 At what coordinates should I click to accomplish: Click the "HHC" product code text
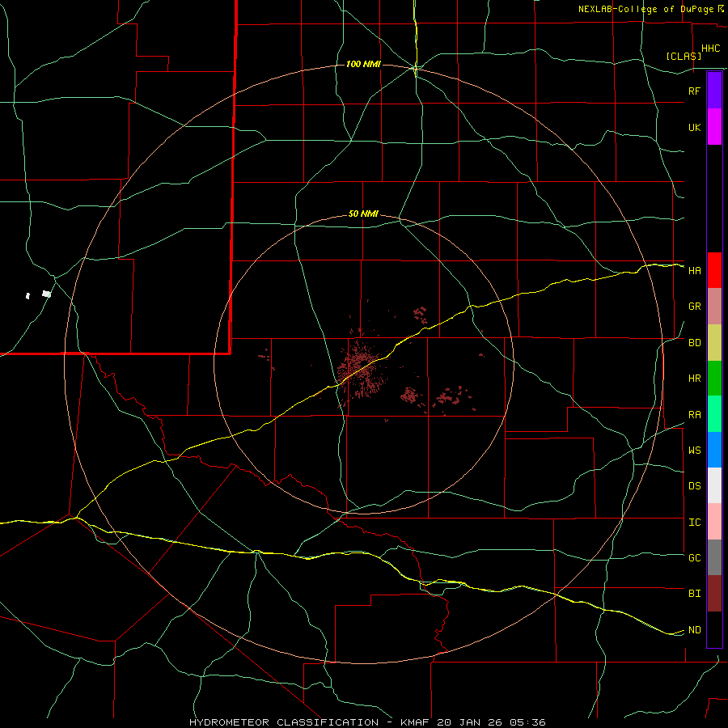pyautogui.click(x=710, y=49)
